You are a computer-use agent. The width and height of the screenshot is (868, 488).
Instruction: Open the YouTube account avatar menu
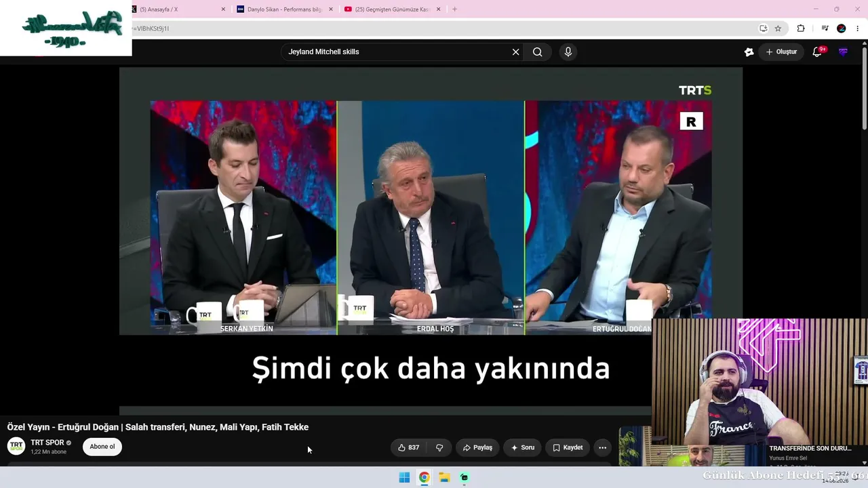[x=843, y=52]
